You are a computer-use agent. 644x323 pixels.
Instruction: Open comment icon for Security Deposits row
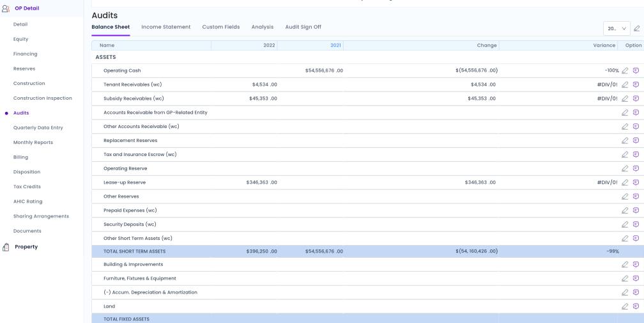tap(636, 225)
